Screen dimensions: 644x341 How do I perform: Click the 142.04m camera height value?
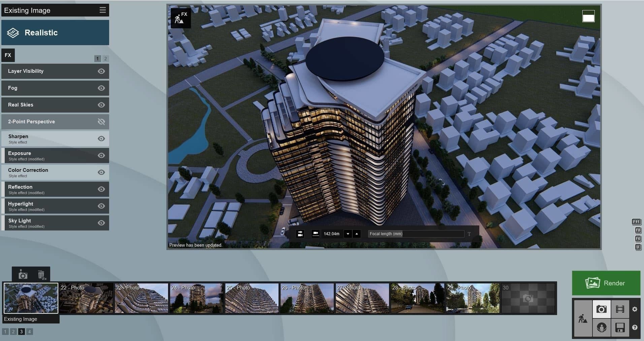[331, 234]
